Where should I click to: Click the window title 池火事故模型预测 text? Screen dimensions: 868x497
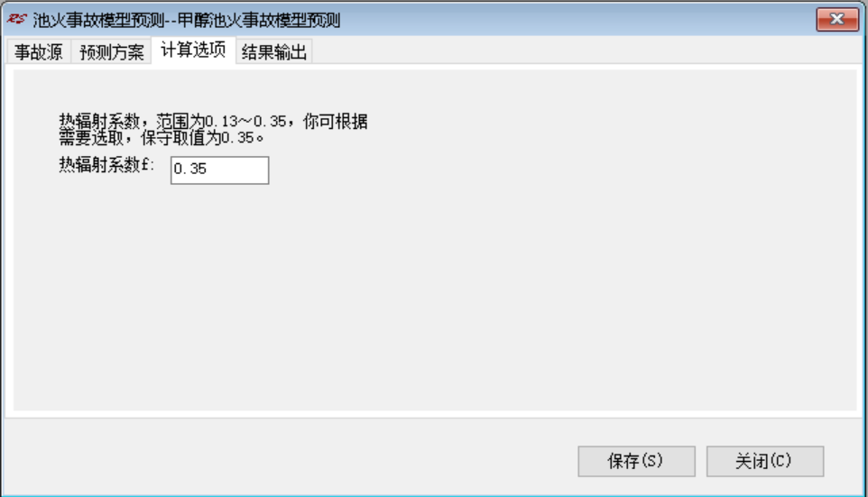tap(187, 21)
